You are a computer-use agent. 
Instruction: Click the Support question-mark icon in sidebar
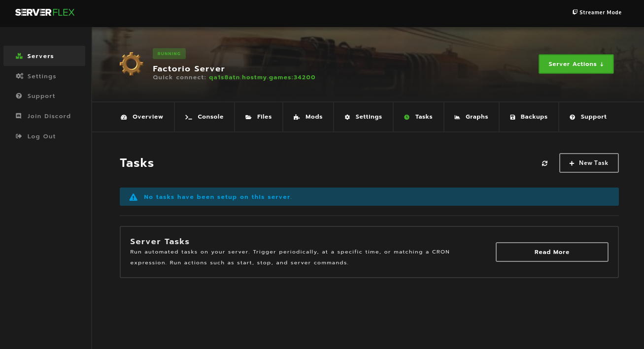[x=19, y=96]
